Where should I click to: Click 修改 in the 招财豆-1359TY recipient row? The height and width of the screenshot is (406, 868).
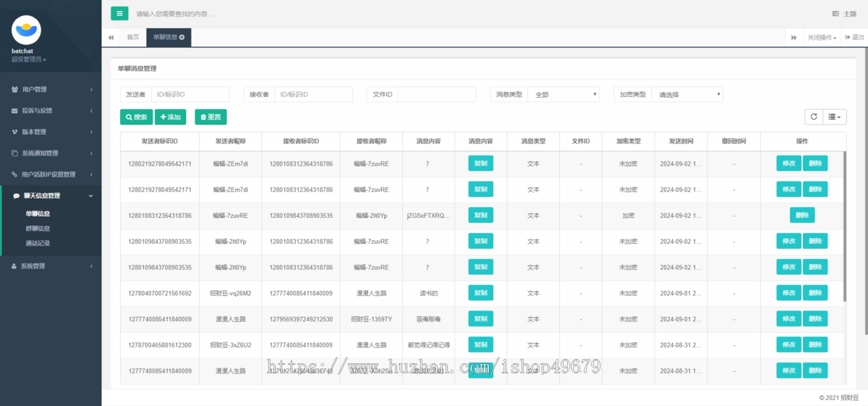coord(788,319)
